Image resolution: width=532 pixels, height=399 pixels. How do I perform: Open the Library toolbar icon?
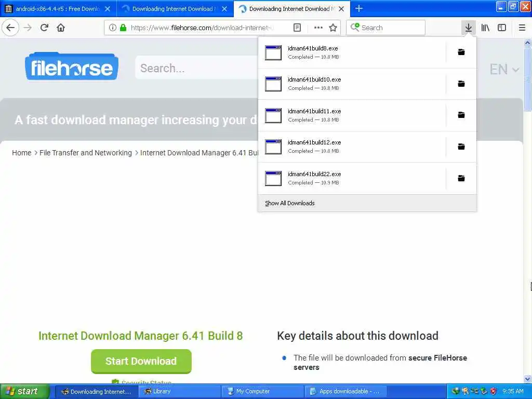click(x=485, y=28)
